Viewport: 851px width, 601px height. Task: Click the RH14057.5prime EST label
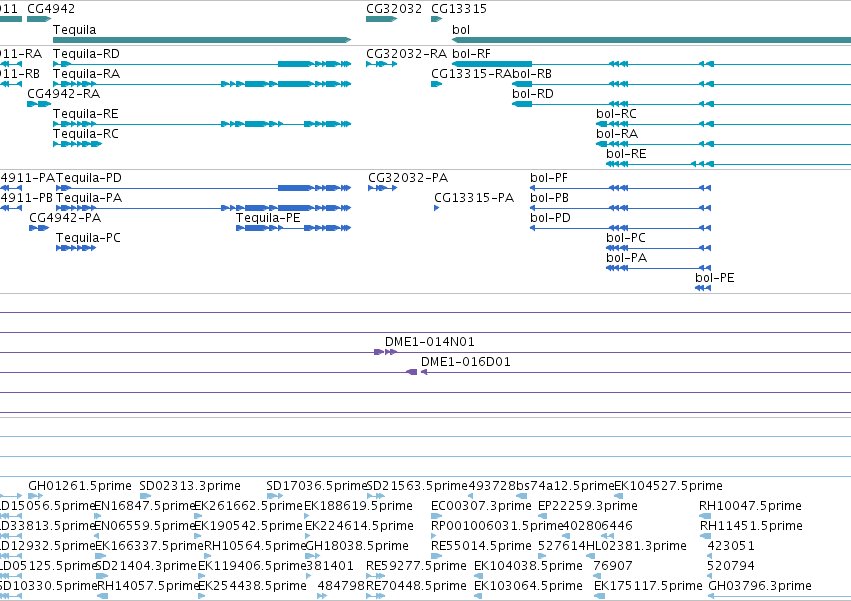149,586
